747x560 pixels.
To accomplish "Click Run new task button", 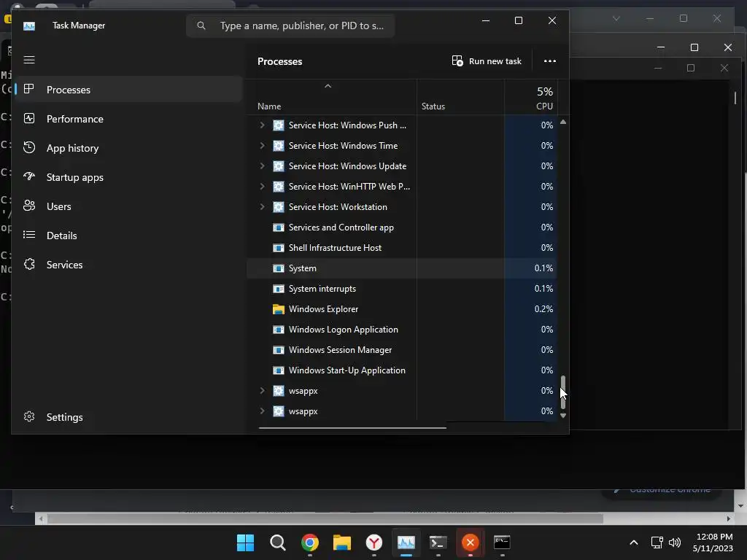I will (487, 61).
